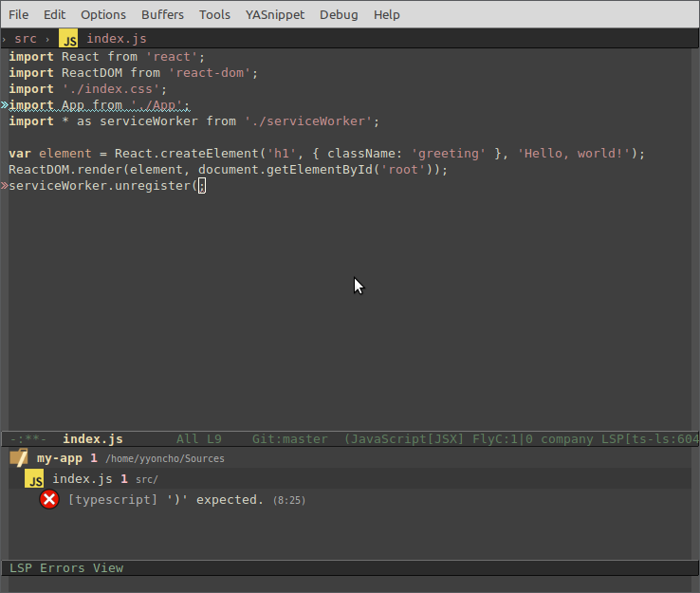
Task: Click the JavaScript[JSX] major mode label
Action: point(405,439)
